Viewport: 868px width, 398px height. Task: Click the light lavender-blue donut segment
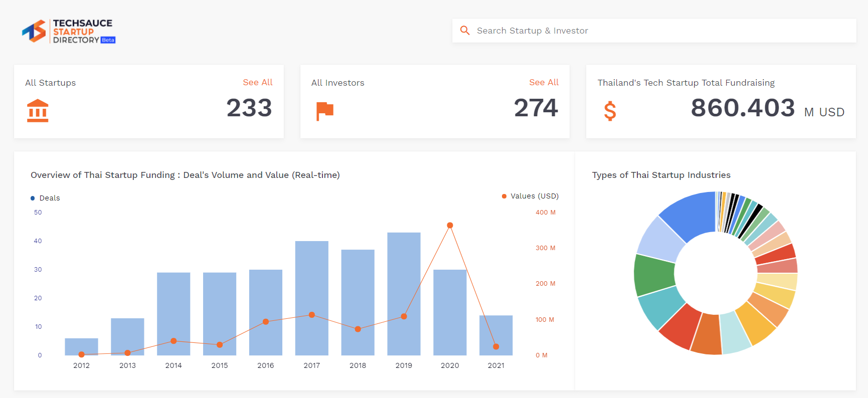pos(660,240)
